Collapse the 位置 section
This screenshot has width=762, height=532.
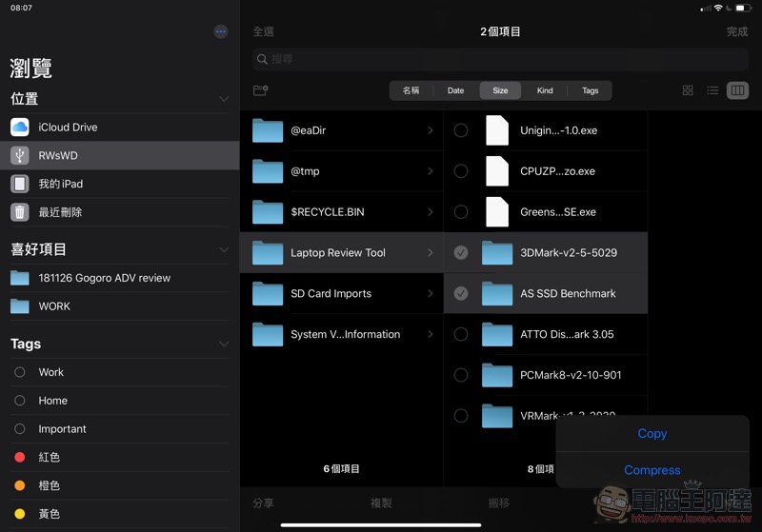tap(224, 99)
